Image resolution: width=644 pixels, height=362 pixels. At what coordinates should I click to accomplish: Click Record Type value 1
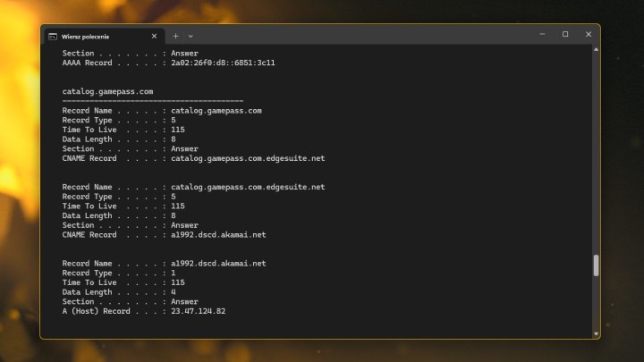click(x=174, y=273)
